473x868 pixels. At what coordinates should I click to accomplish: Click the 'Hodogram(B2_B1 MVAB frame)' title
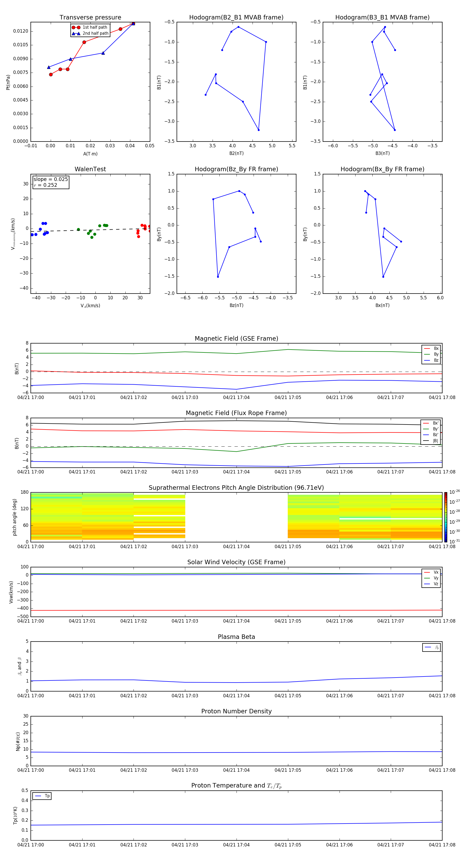tap(236, 17)
